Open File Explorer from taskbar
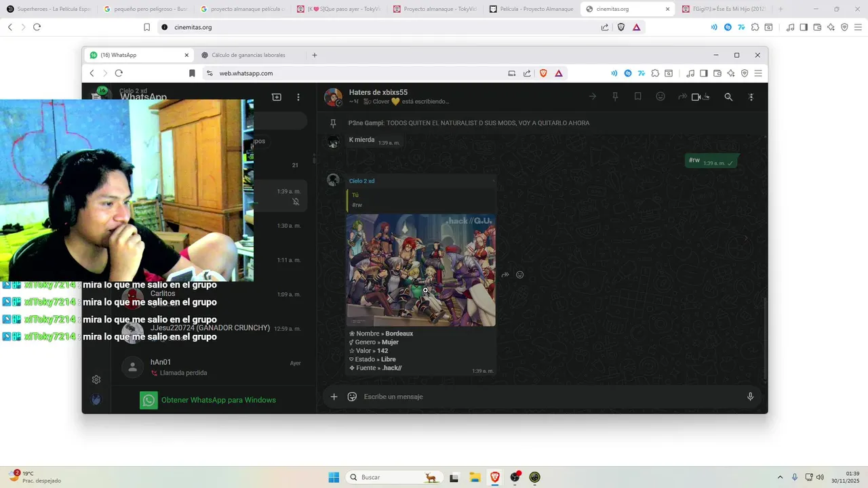 [475, 477]
